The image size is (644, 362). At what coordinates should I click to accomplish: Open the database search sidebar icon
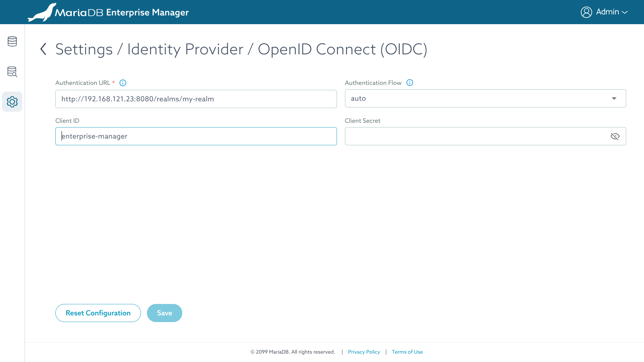tap(12, 71)
